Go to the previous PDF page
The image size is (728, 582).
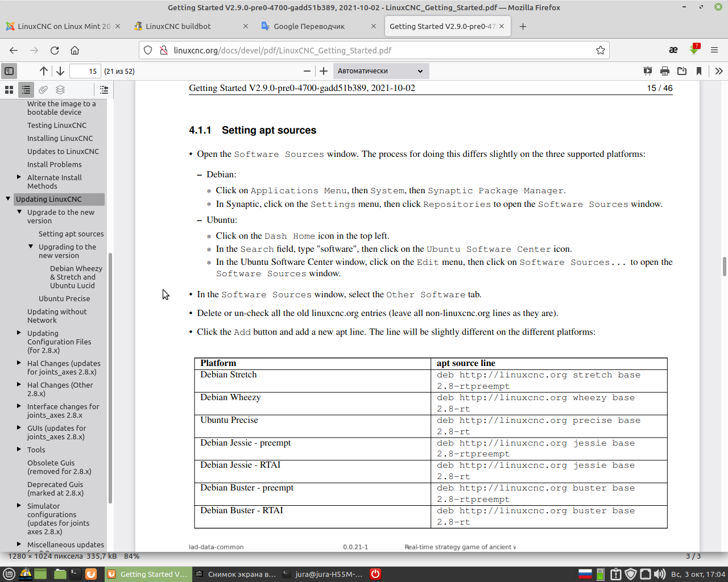coord(44,71)
